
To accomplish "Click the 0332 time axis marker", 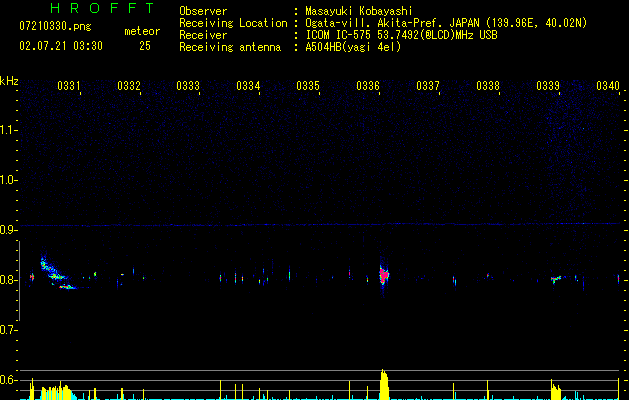I will tap(129, 86).
